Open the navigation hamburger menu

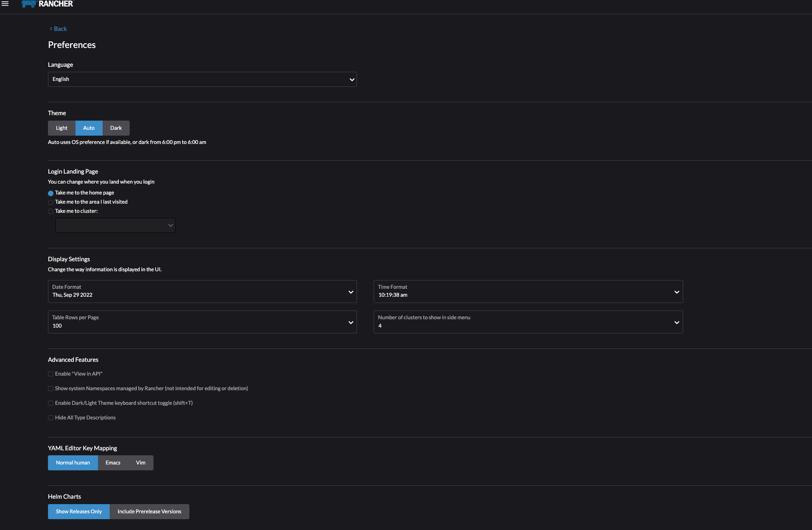tap(5, 3)
